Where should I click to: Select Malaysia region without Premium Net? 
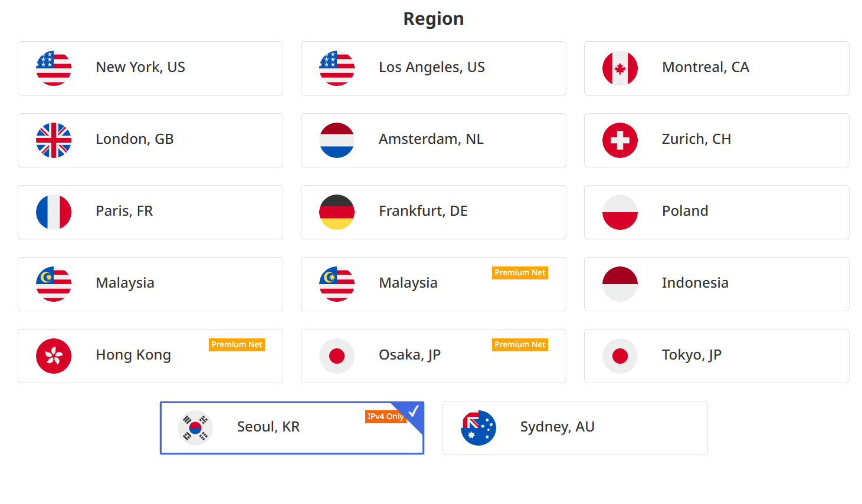click(x=150, y=284)
